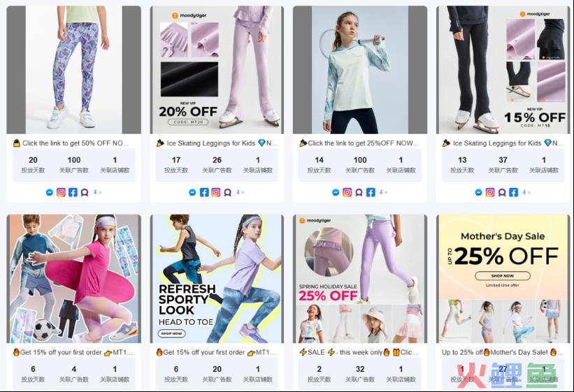Click Instagram icon under the 20-day ad card
Image resolution: width=574 pixels, height=392 pixels.
[x=61, y=192]
